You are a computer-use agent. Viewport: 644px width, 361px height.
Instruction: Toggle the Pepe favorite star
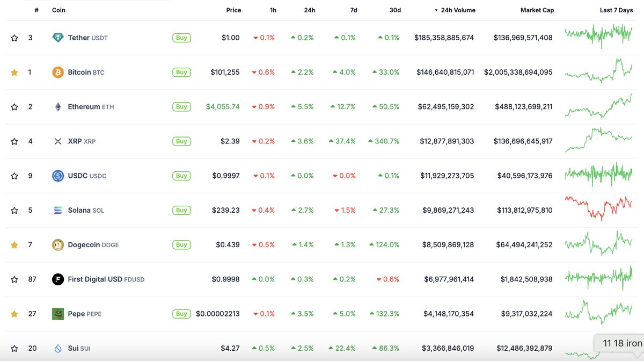[14, 314]
